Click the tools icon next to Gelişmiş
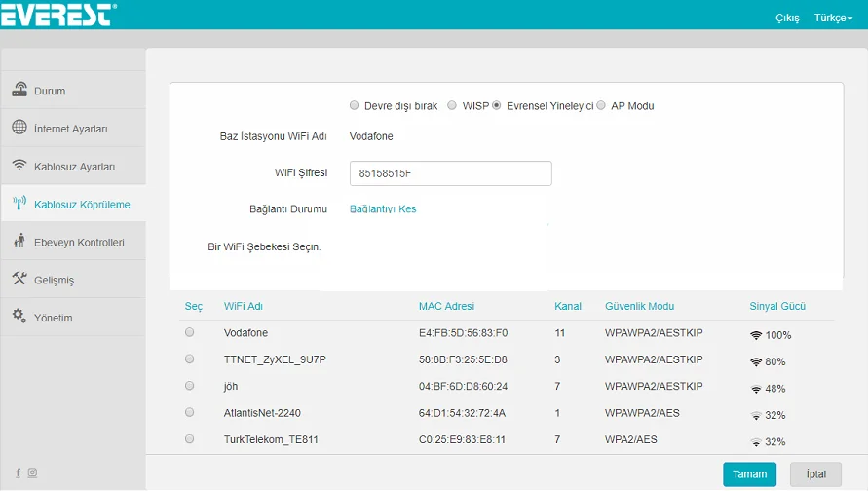The height and width of the screenshot is (491, 868). click(19, 280)
